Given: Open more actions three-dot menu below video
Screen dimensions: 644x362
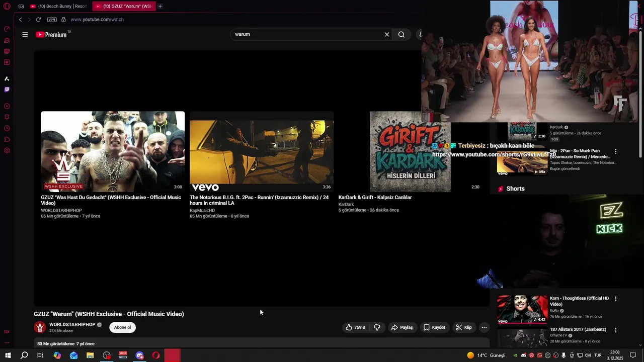Looking at the screenshot, I should click(x=484, y=327).
